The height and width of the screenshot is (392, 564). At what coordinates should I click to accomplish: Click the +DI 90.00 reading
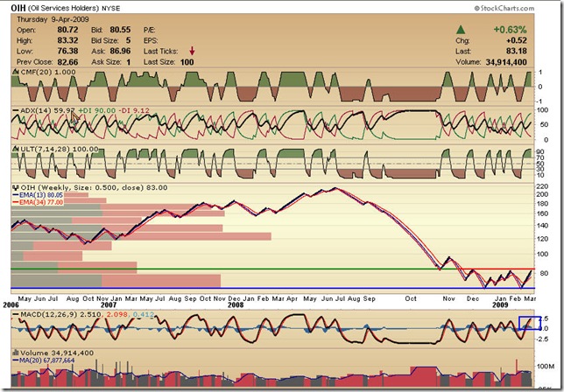pos(96,110)
